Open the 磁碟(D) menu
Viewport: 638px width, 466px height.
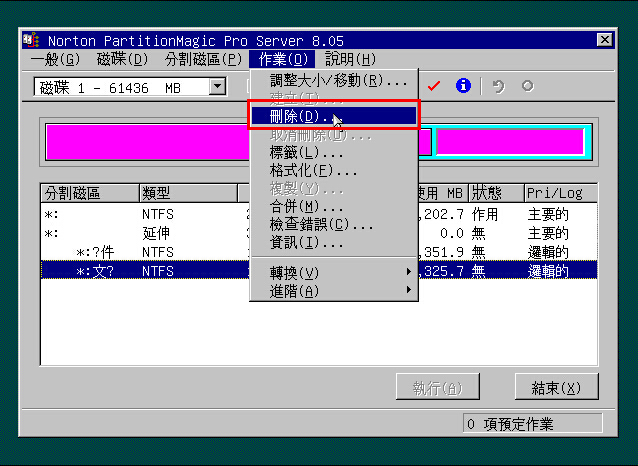point(122,59)
